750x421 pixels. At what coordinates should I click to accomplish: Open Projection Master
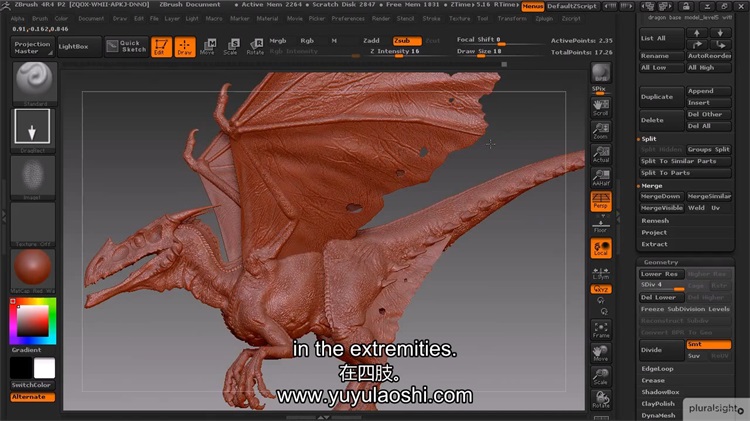click(x=32, y=47)
